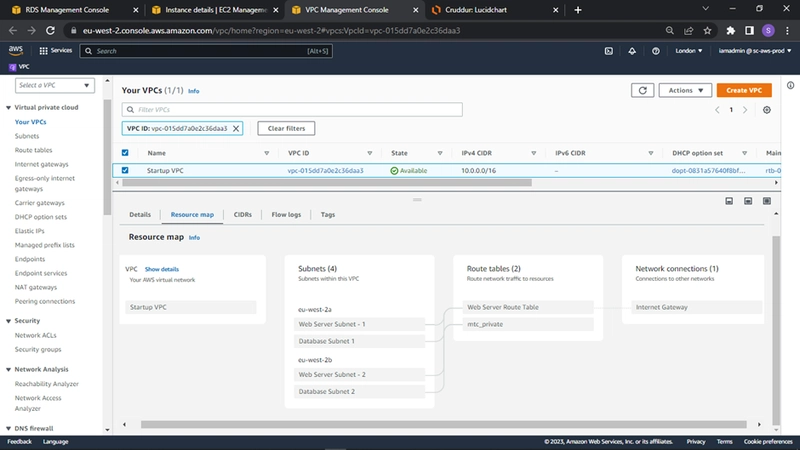The width and height of the screenshot is (800, 450).
Task: Open the browser side panel icon
Action: click(x=749, y=31)
